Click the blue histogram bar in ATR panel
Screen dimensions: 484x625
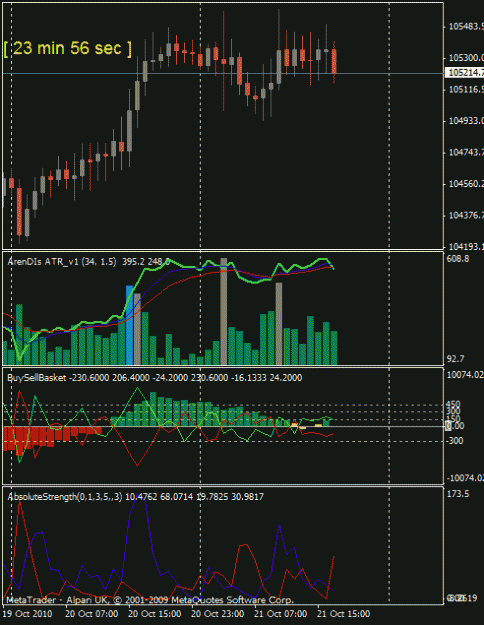[129, 325]
